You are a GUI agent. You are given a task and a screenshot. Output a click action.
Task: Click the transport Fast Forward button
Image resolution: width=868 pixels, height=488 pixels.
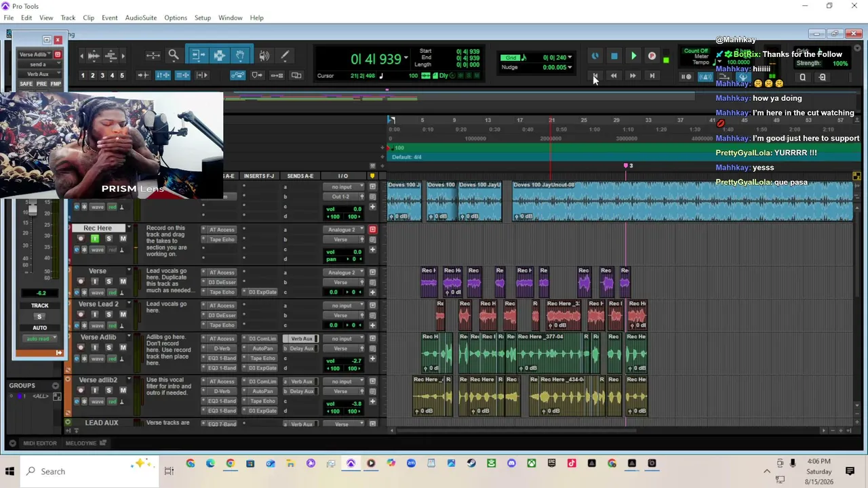[x=633, y=76]
